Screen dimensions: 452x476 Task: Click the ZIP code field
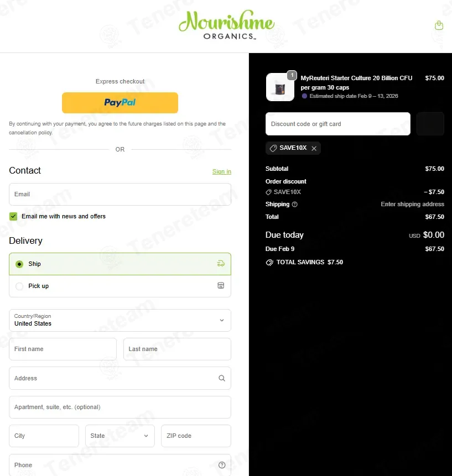(196, 436)
